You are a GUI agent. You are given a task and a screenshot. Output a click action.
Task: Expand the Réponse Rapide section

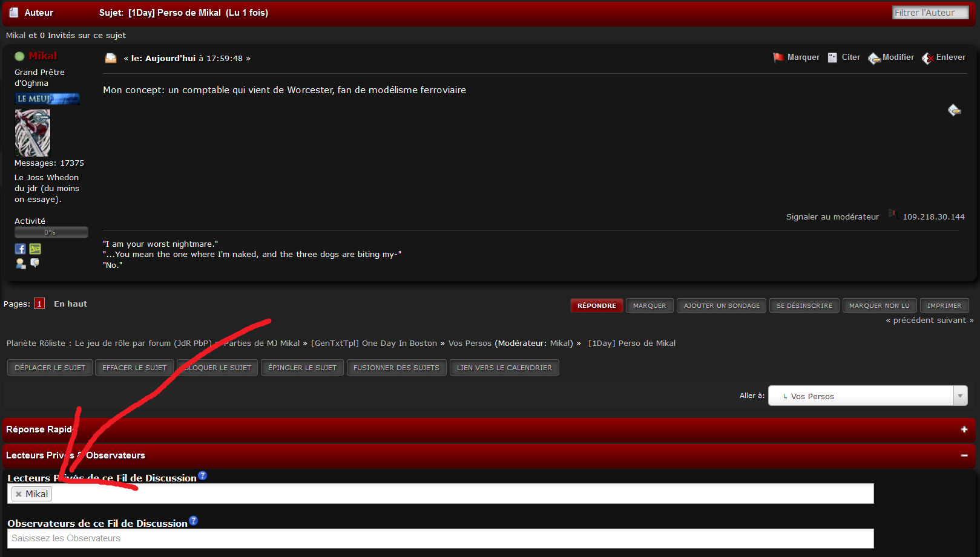click(964, 429)
